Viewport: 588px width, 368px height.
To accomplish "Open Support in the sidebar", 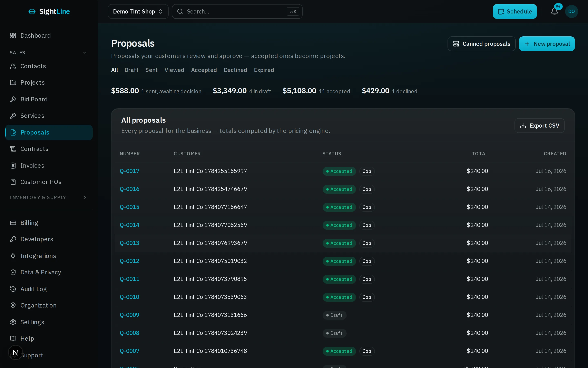I will pyautogui.click(x=32, y=355).
